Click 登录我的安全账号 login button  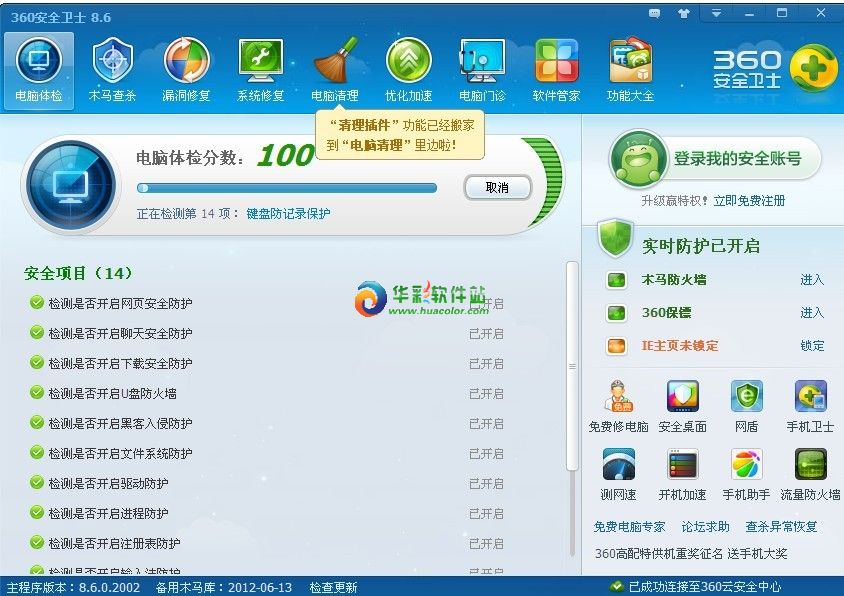pos(737,158)
